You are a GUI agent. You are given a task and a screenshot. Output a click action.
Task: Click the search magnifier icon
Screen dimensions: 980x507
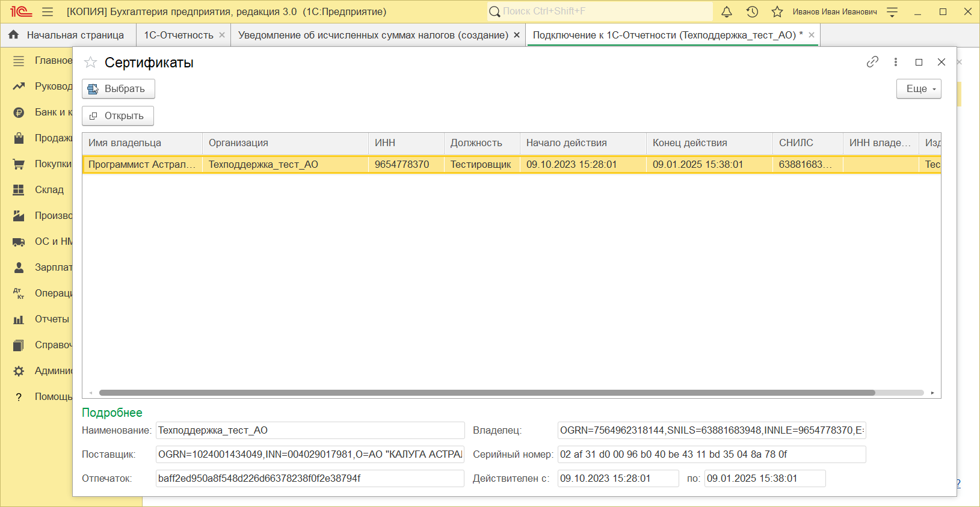[495, 11]
